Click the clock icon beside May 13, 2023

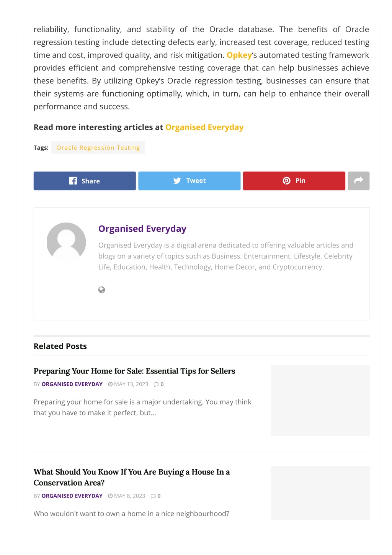[x=110, y=384]
